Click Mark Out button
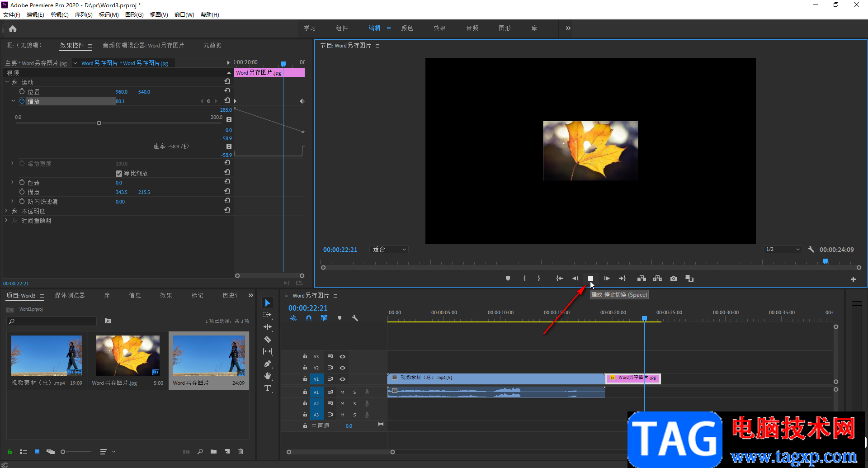This screenshot has width=868, height=468. pos(539,279)
